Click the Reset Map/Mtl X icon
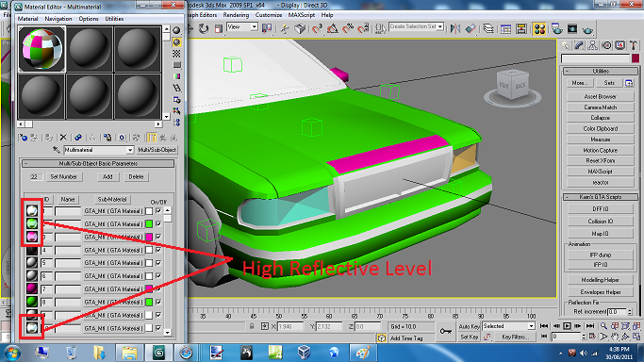Viewport: 644px width, 362px height. [63, 138]
